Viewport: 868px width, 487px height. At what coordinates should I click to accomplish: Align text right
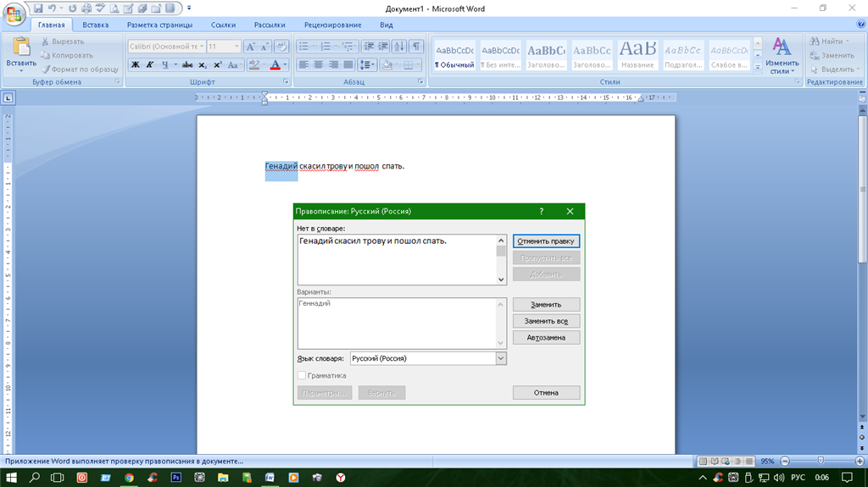[333, 64]
